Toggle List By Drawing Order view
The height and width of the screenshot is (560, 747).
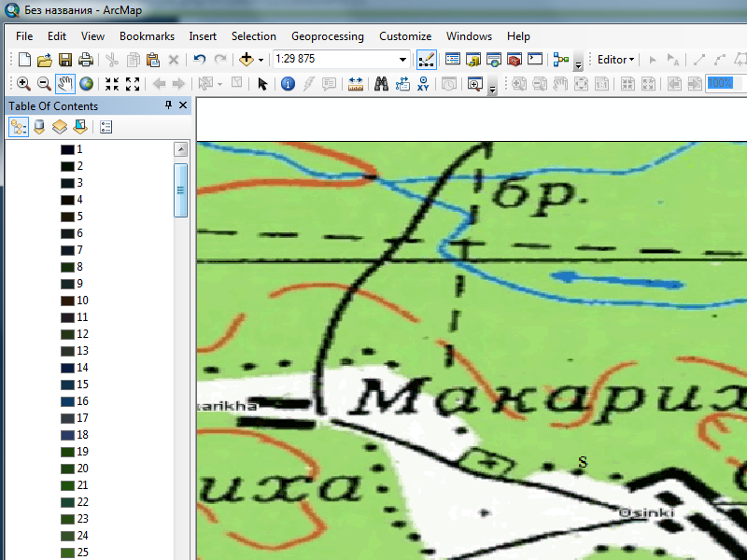point(19,127)
